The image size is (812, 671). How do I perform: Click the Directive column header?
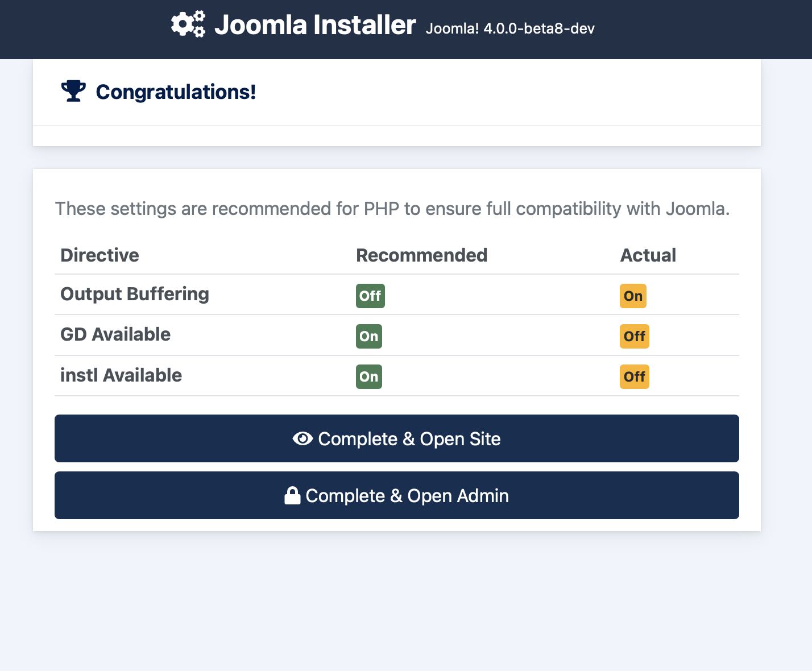coord(100,255)
